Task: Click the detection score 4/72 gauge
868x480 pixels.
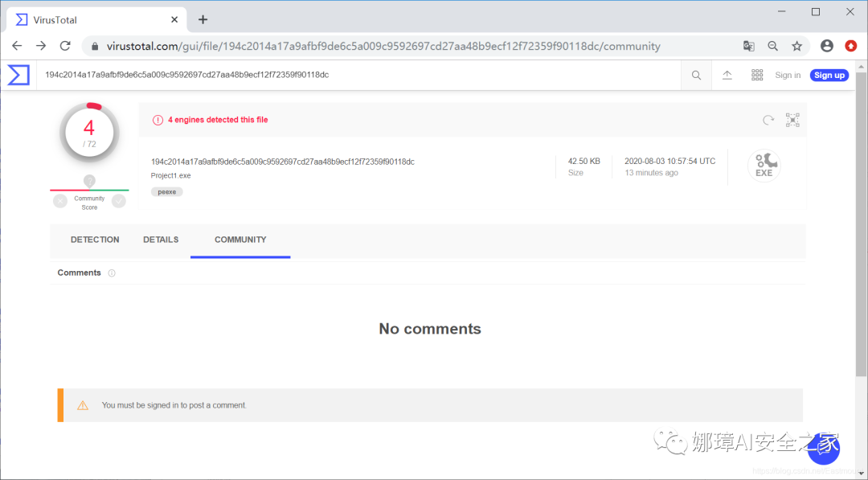Action: 89,133
